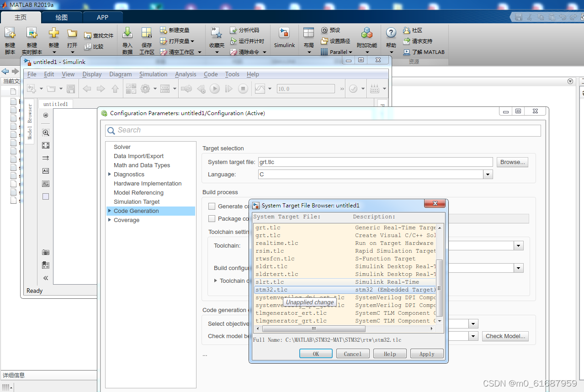584x392 pixels.
Task: Click the Up to Parent arrow in Simulink toolbar
Action: (x=115, y=89)
